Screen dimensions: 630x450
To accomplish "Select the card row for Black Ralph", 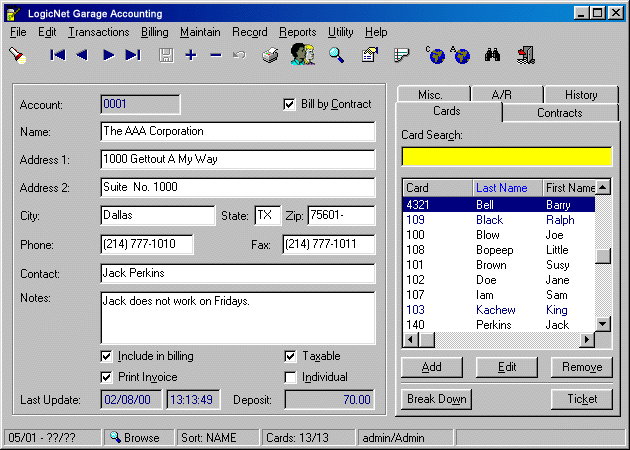I will [499, 220].
